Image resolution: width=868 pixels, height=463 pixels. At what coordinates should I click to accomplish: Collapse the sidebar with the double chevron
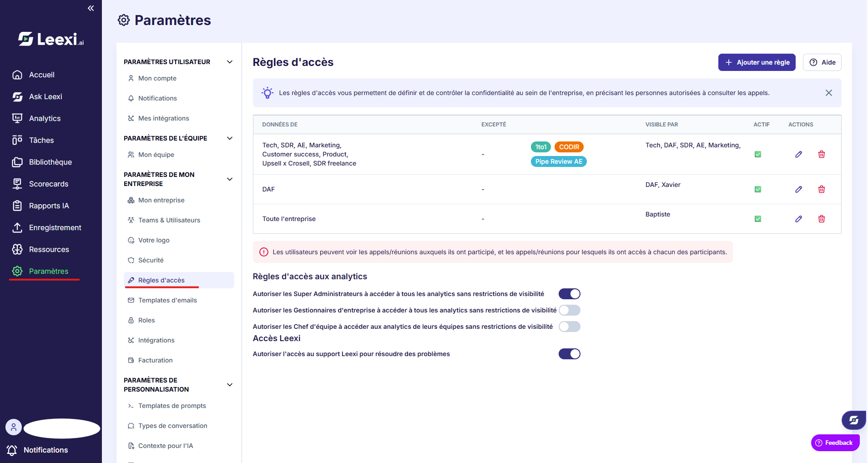click(x=91, y=8)
